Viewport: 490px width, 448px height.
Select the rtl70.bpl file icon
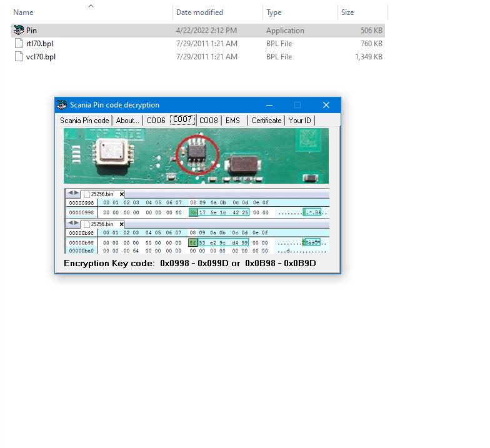pyautogui.click(x=19, y=44)
